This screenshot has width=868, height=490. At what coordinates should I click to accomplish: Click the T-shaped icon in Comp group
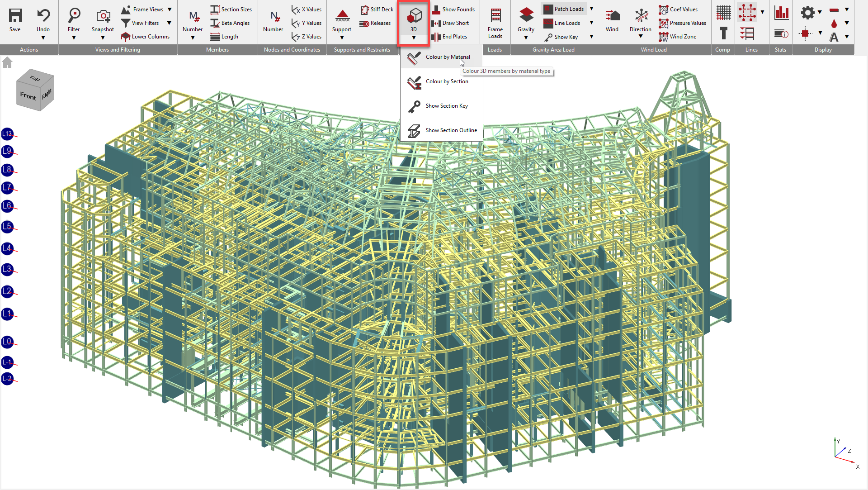pyautogui.click(x=723, y=33)
